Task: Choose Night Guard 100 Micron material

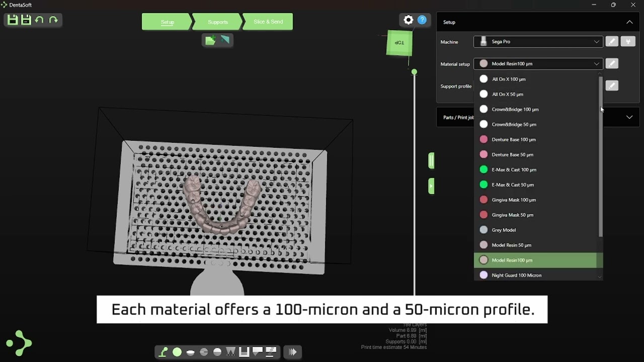Action: 535,275
